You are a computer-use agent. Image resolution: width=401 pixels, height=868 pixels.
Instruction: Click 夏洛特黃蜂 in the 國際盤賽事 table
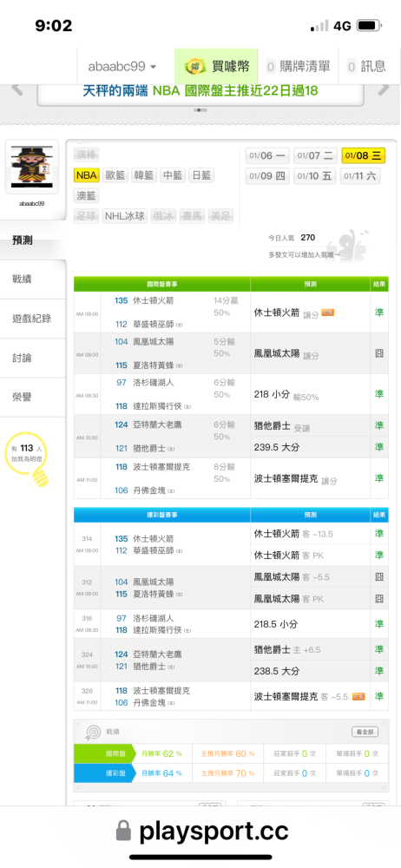154,365
